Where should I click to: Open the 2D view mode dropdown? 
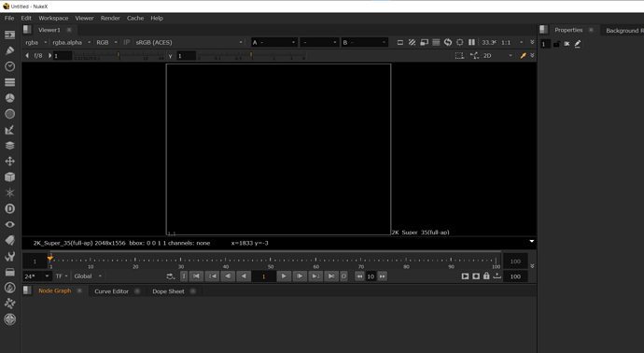(497, 55)
